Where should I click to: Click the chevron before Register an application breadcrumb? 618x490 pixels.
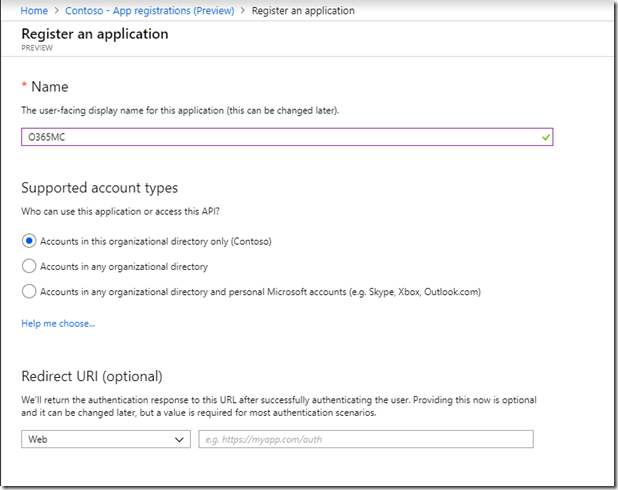[x=243, y=11]
